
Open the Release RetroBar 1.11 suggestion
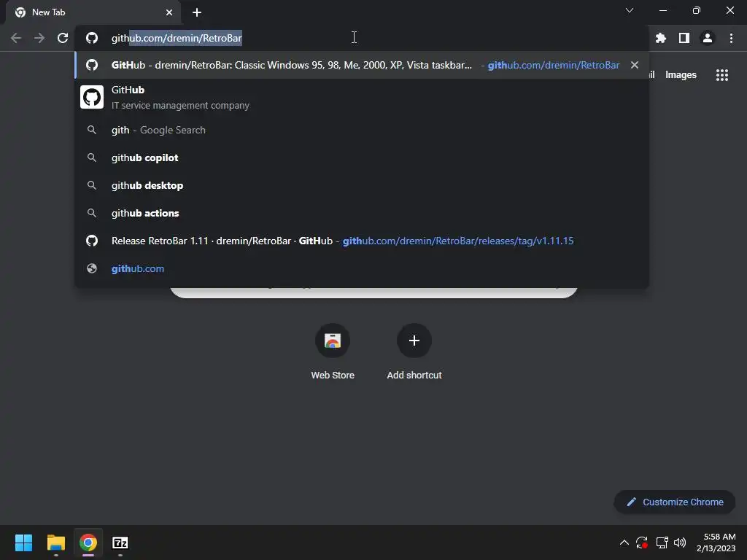pos(362,241)
